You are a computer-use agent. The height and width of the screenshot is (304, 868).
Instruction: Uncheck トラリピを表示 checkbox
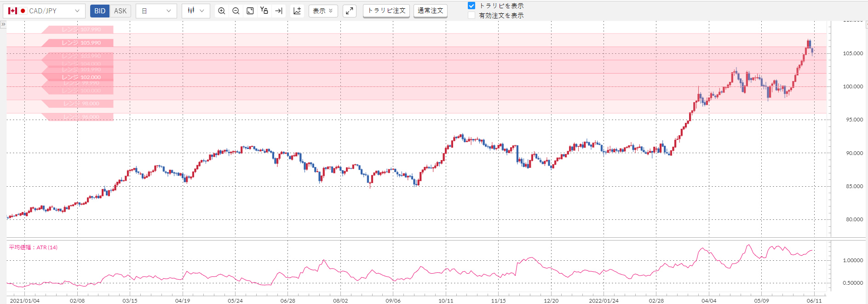click(471, 6)
